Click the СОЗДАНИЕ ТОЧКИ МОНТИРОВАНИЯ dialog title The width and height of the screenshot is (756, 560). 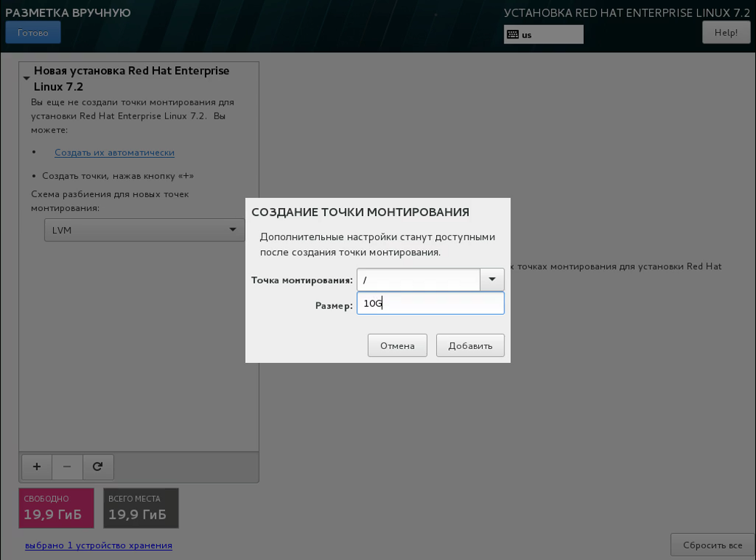[x=360, y=212]
